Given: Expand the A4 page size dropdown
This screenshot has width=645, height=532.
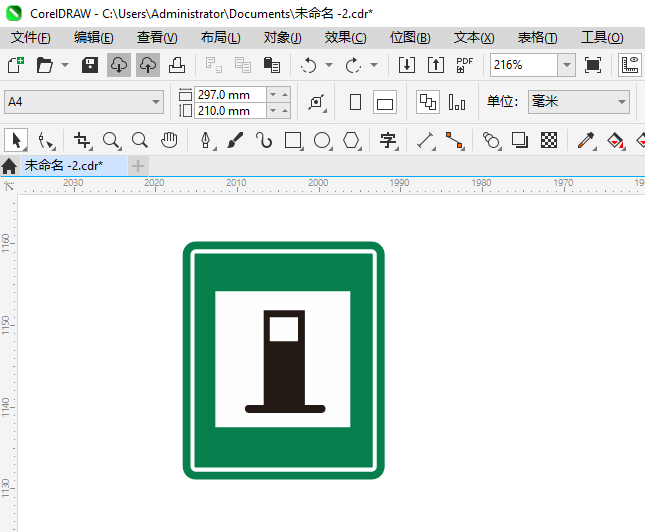Looking at the screenshot, I should point(156,102).
